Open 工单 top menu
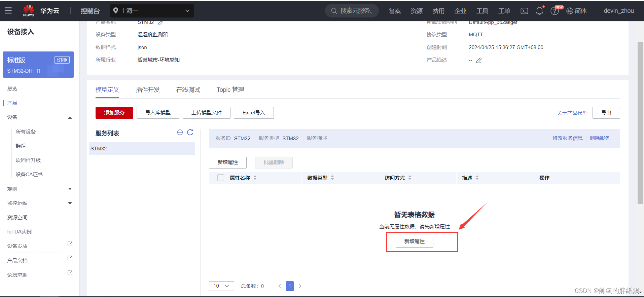 click(x=504, y=11)
